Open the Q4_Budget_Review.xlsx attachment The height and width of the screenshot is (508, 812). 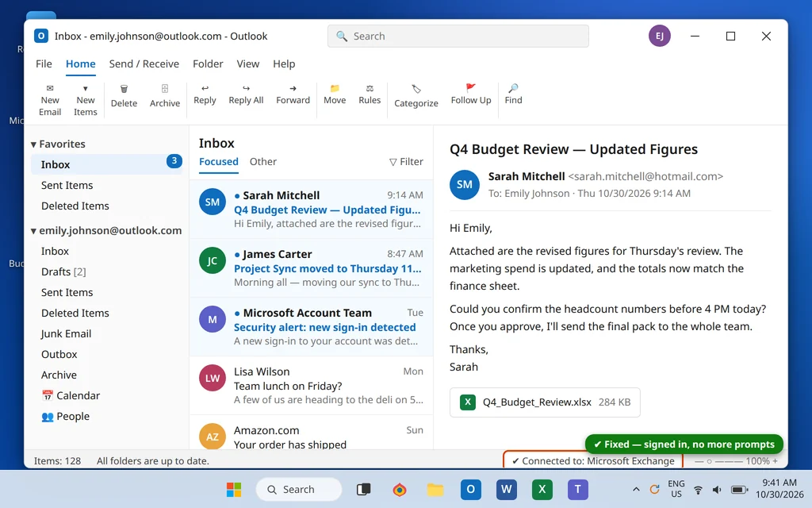(545, 402)
